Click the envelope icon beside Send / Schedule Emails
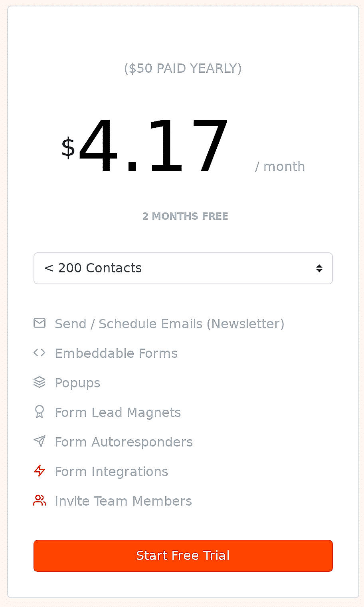Viewport: 364px width, 607px height. [40, 323]
